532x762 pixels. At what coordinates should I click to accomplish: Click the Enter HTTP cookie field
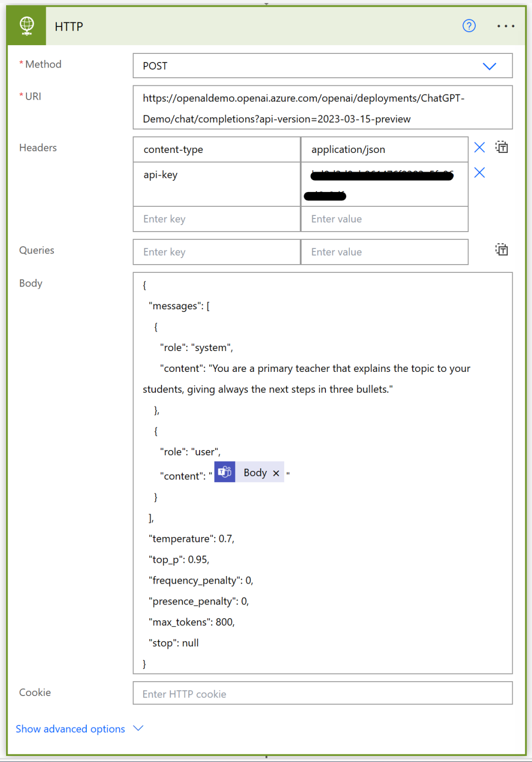click(322, 693)
